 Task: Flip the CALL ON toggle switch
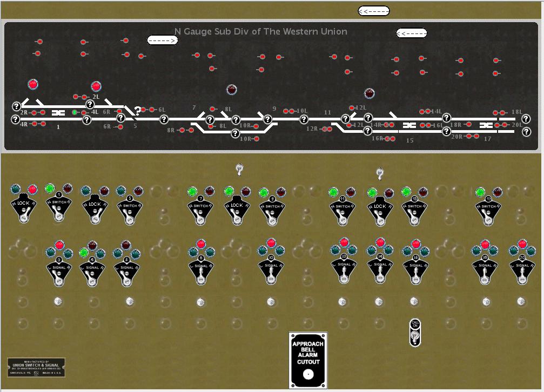click(x=415, y=333)
